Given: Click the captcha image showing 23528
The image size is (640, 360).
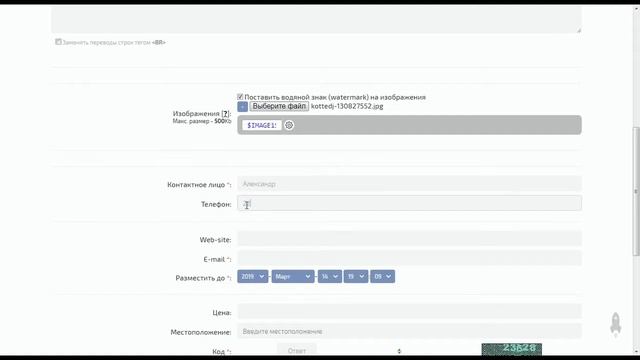Looking at the screenshot, I should pyautogui.click(x=512, y=349).
